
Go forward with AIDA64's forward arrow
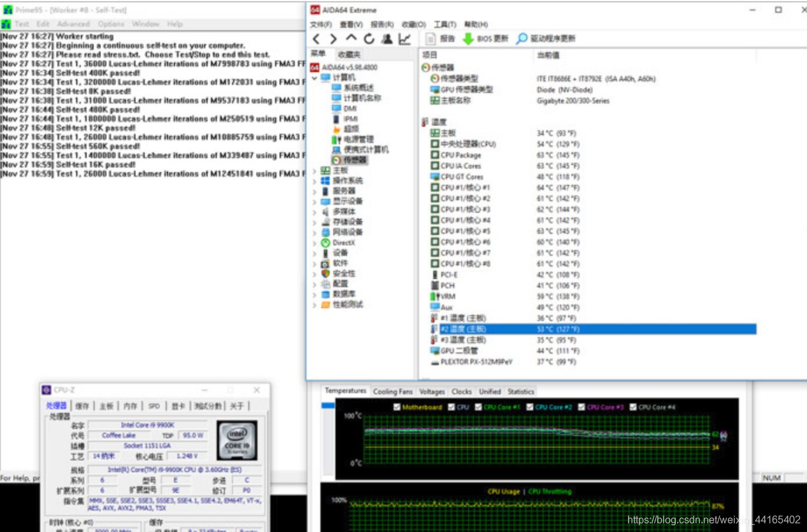[333, 39]
